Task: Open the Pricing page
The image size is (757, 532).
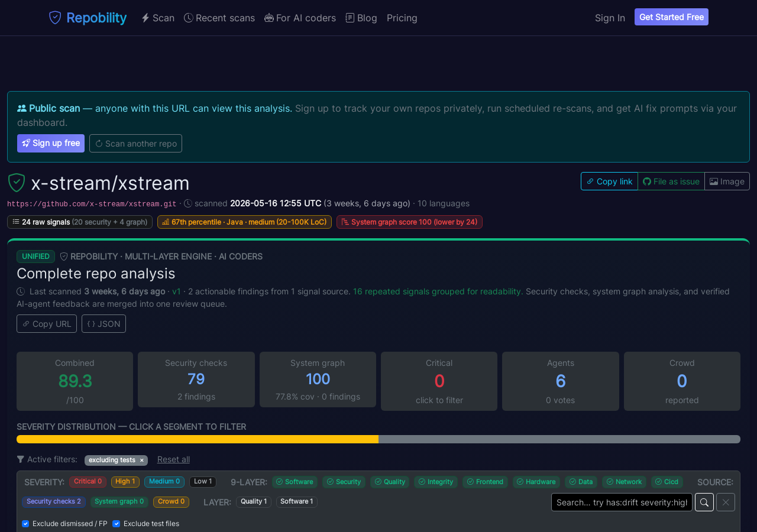Action: tap(402, 18)
